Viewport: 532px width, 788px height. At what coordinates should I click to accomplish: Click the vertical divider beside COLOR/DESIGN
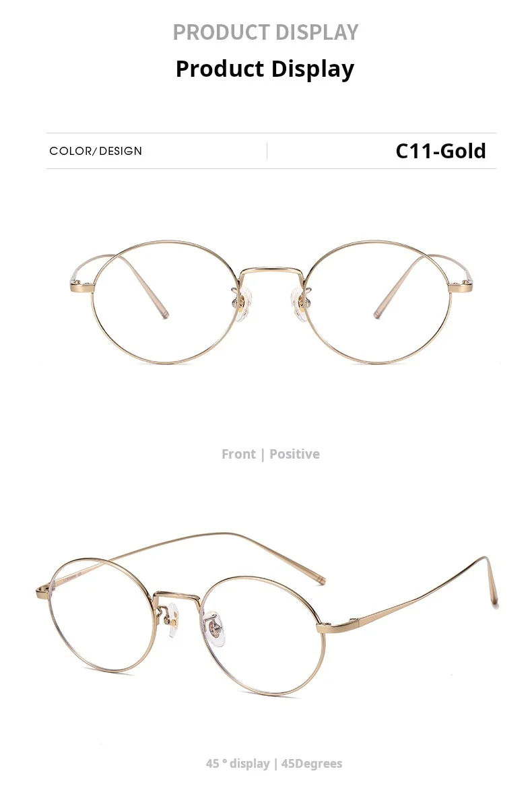(267, 151)
